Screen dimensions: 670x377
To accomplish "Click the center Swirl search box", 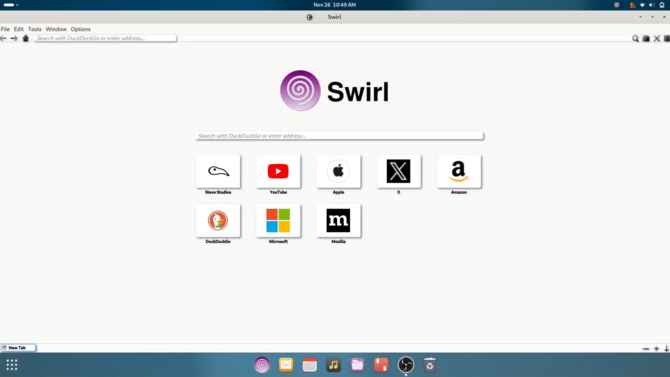I will tap(340, 136).
